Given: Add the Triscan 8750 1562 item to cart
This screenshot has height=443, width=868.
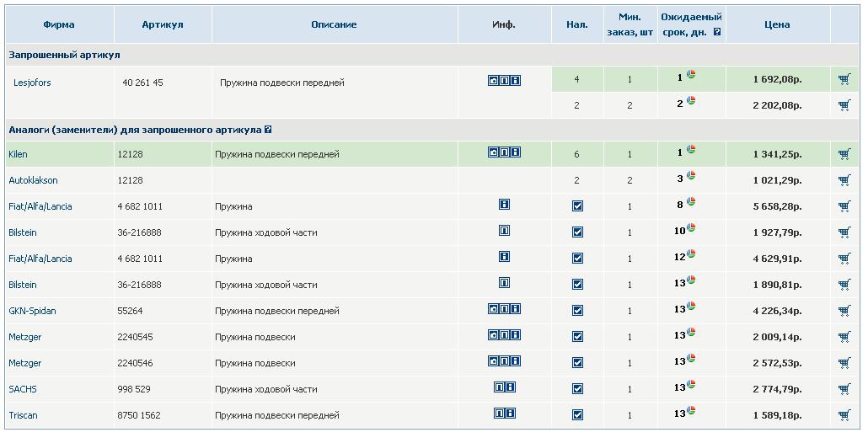Looking at the screenshot, I should click(844, 415).
